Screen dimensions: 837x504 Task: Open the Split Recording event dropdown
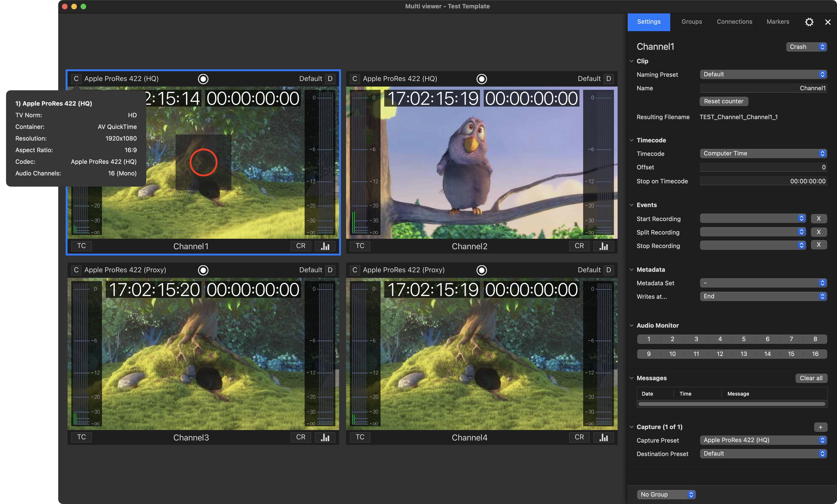point(753,232)
